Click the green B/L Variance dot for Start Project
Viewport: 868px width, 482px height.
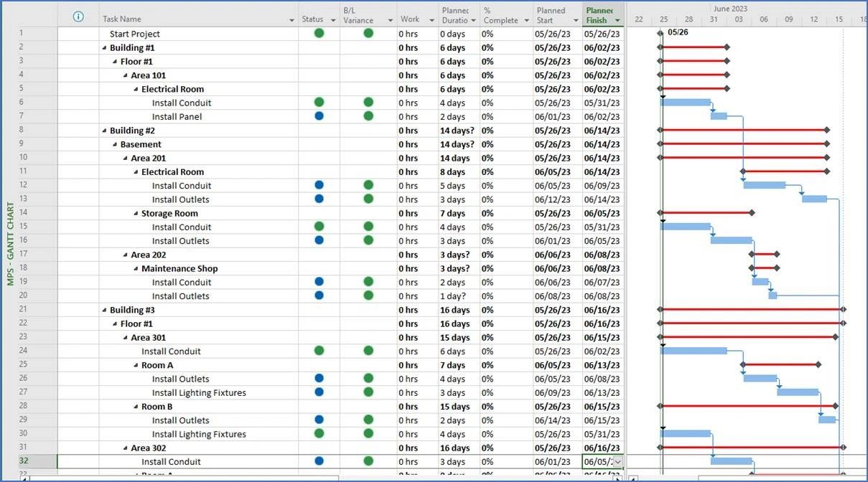[x=368, y=33]
